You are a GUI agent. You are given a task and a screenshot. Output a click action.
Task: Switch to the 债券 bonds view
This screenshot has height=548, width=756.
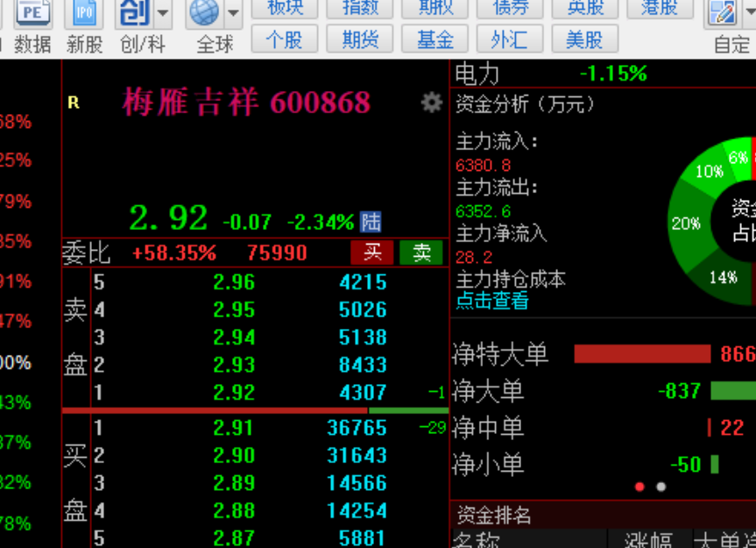(x=511, y=9)
